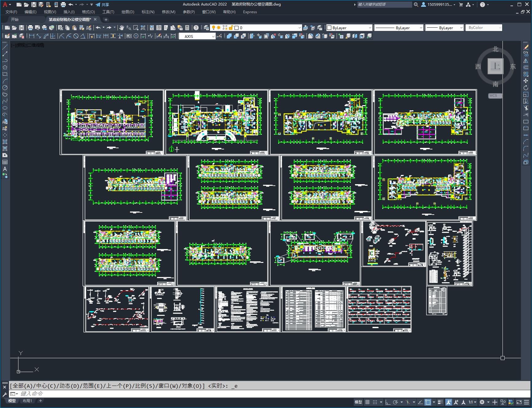Choose the Hatch tool in the Draw toolbar
Image resolution: width=532 pixels, height=408 pixels.
tap(5, 142)
